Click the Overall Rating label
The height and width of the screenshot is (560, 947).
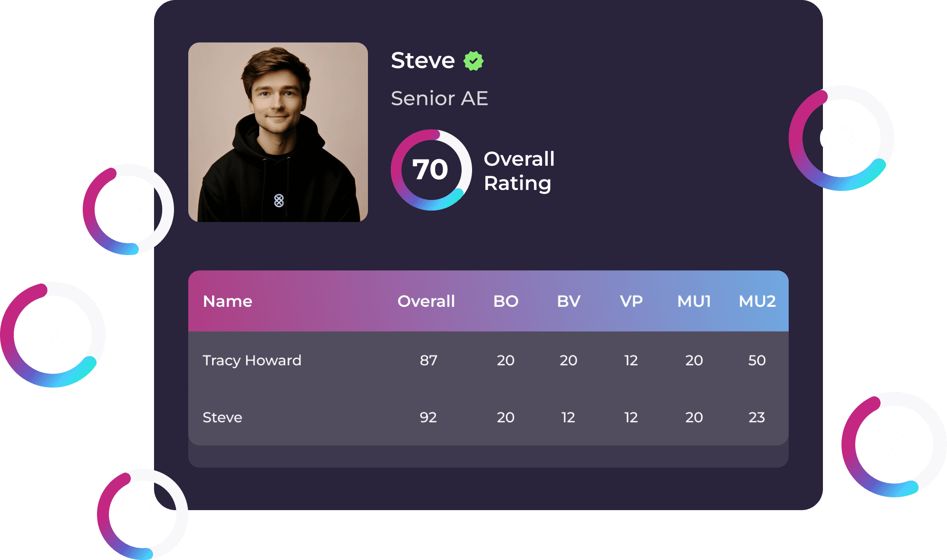[519, 171]
